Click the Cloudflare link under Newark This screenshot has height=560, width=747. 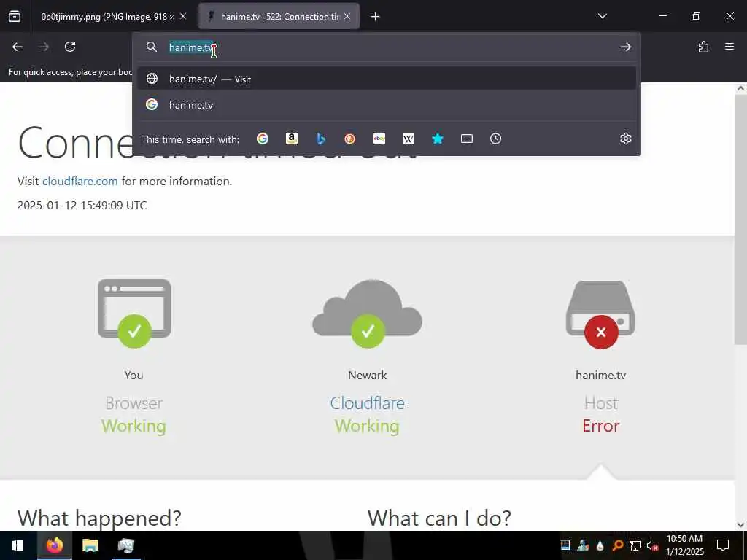coord(368,403)
